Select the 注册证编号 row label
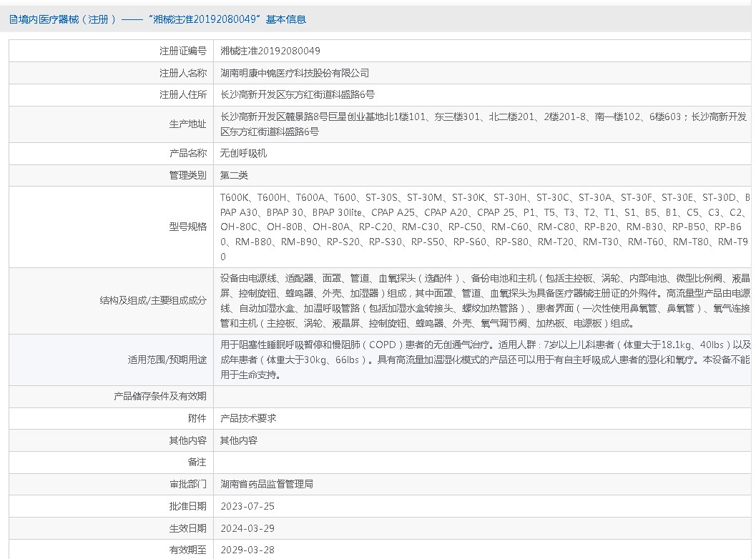 click(x=183, y=51)
